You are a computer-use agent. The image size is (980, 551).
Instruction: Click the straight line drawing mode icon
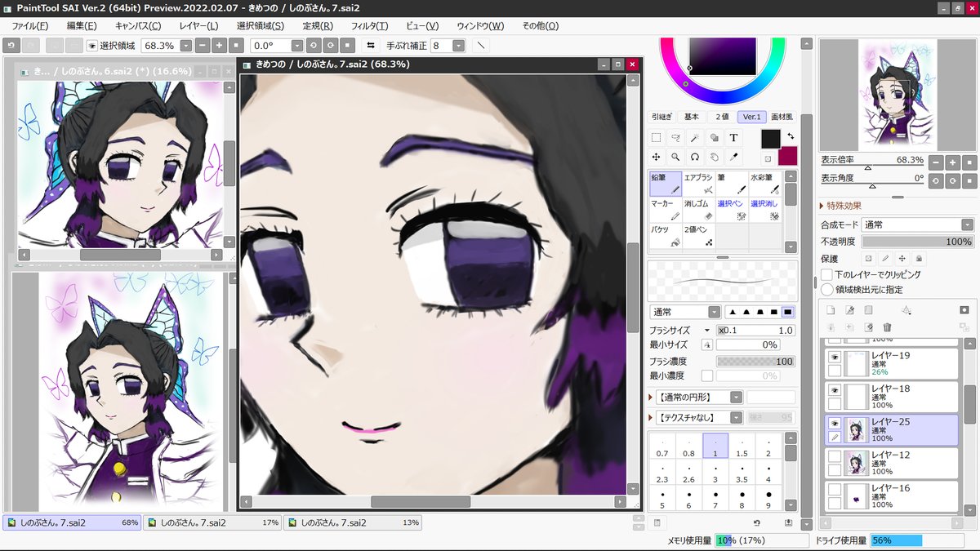coord(481,46)
